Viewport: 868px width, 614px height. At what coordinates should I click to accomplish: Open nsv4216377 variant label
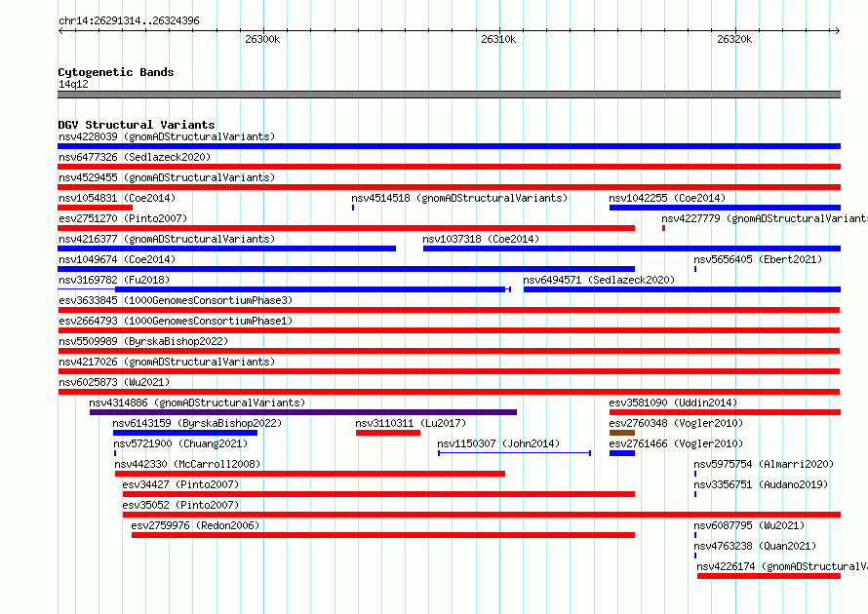pos(167,239)
